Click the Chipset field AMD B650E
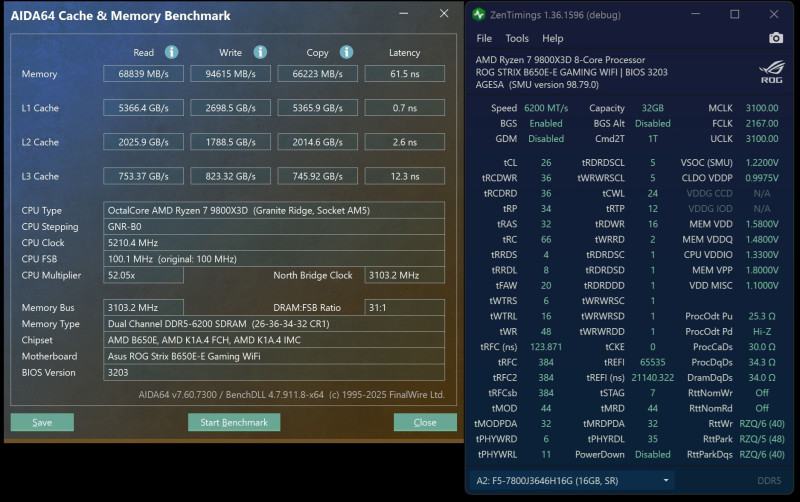 click(x=274, y=340)
